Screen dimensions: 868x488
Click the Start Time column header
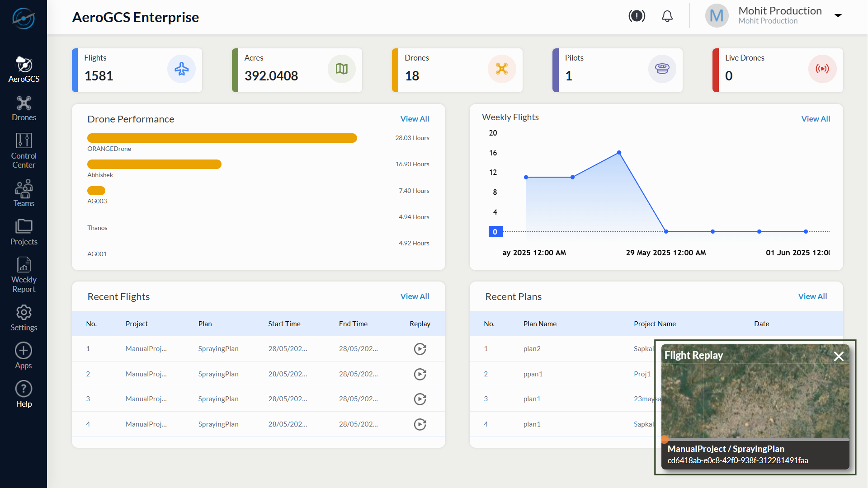pos(284,324)
